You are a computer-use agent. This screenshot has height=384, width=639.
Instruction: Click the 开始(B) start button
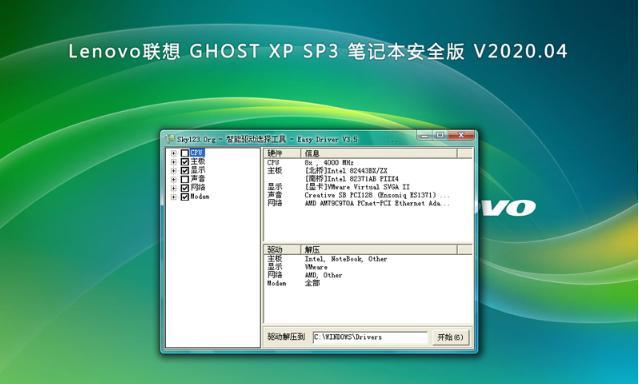click(450, 337)
